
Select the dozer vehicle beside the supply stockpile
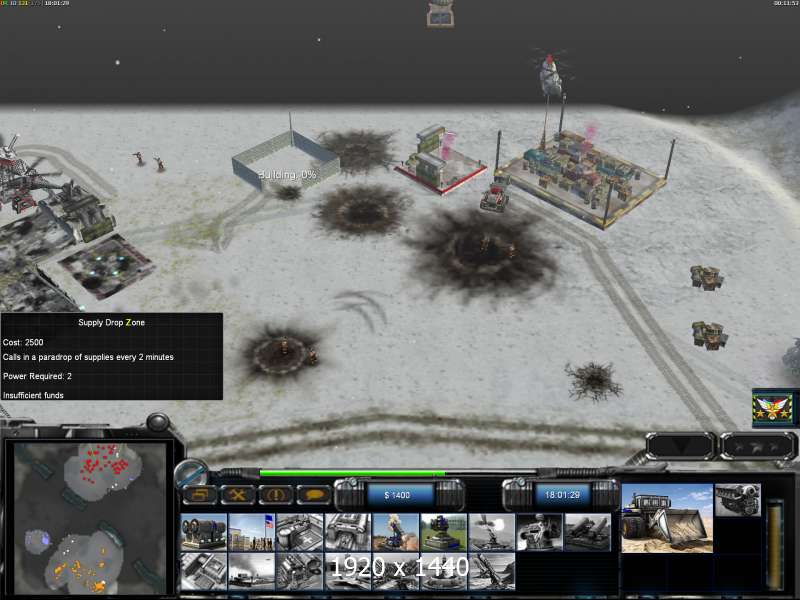[495, 196]
